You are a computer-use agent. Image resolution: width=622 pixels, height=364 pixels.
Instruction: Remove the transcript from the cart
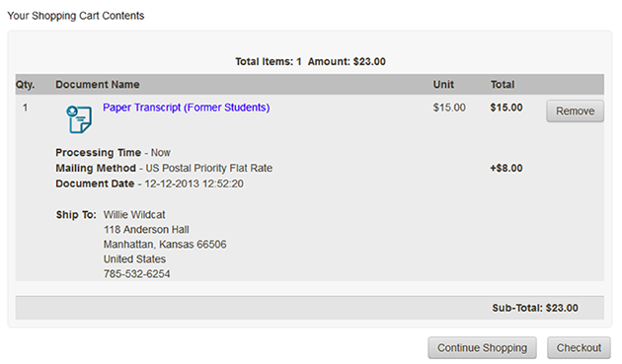[575, 111]
